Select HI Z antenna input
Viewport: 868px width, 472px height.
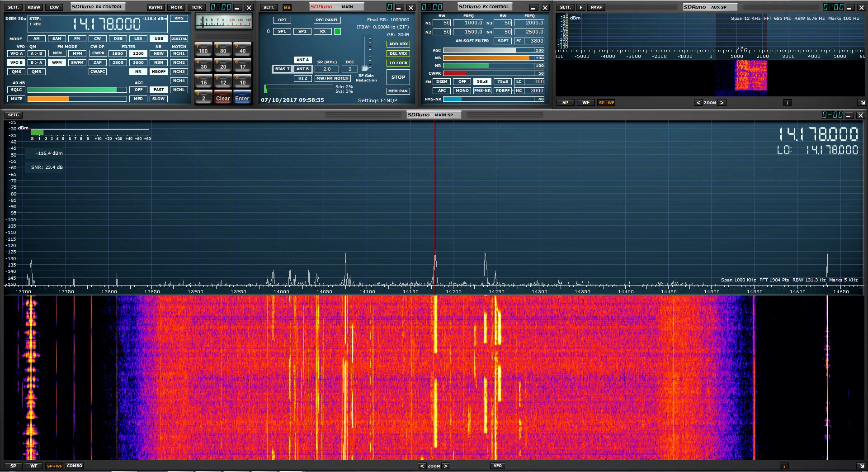point(302,78)
